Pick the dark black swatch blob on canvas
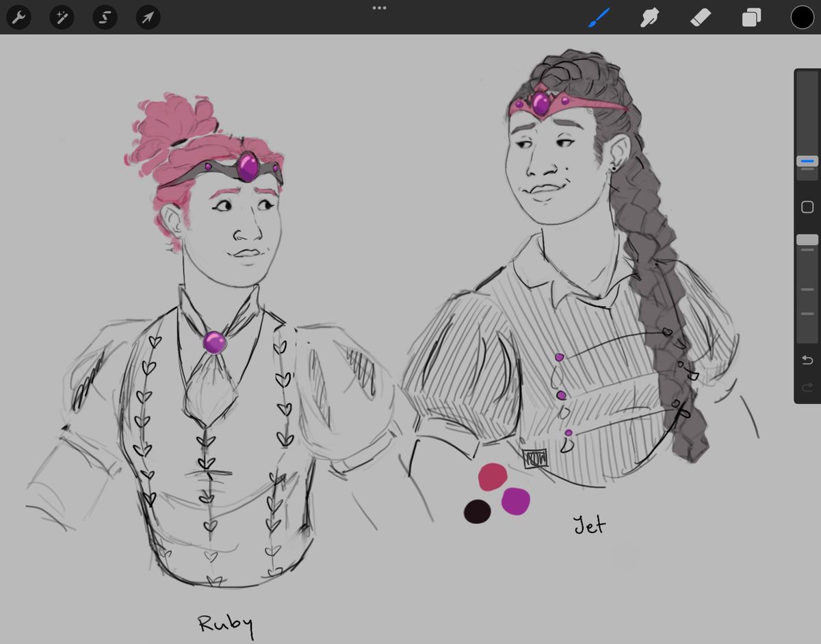Viewport: 821px width, 644px height. pyautogui.click(x=478, y=511)
